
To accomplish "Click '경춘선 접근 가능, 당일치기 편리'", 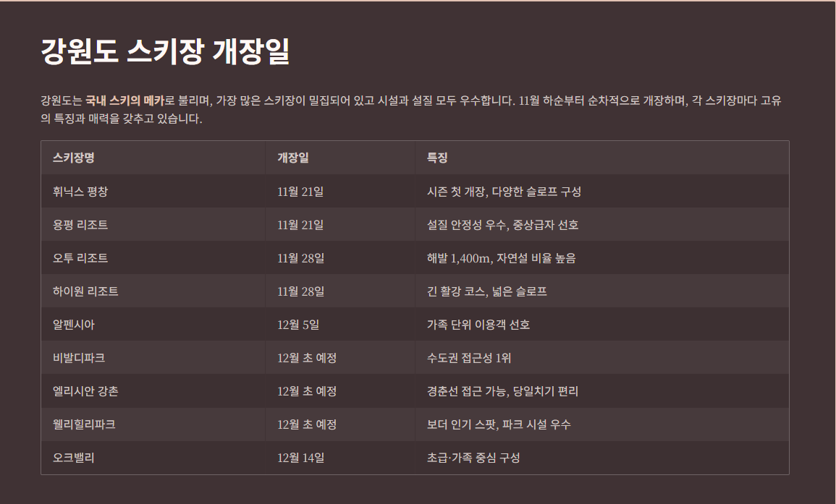I will (x=502, y=391).
